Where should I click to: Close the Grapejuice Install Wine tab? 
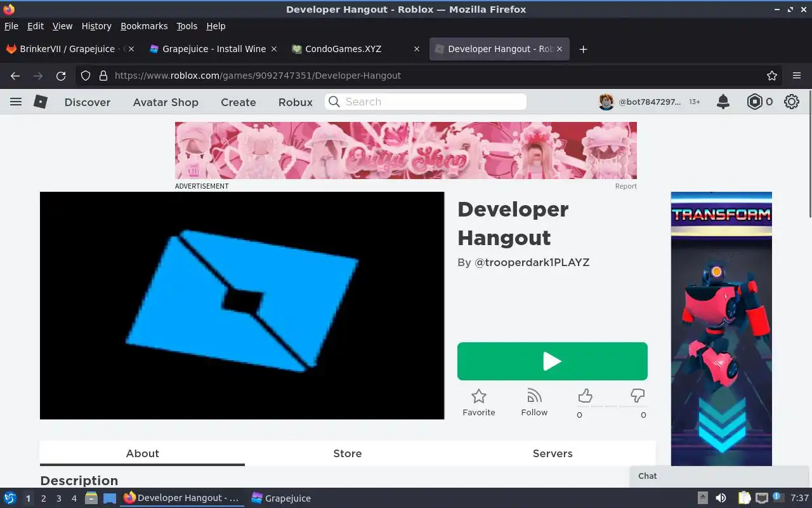[274, 49]
